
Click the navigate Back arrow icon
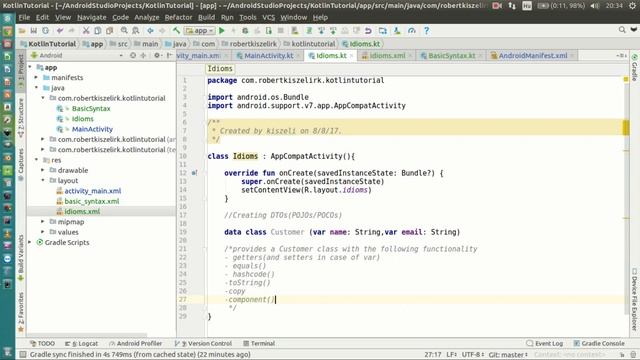150,31
